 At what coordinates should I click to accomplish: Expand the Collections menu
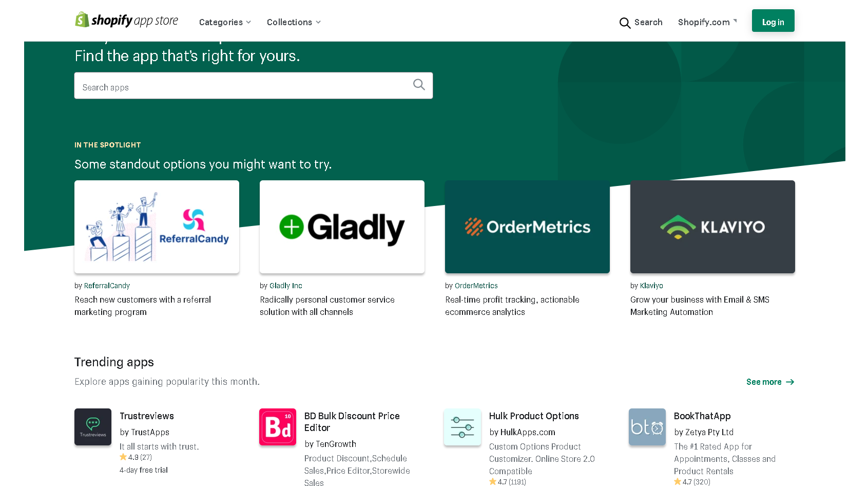293,22
